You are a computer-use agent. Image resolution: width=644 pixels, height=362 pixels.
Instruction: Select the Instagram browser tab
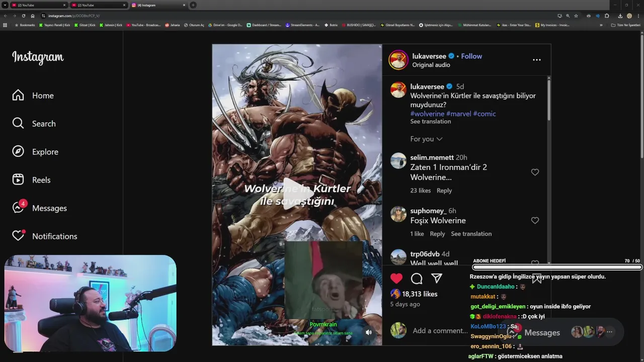(x=158, y=5)
